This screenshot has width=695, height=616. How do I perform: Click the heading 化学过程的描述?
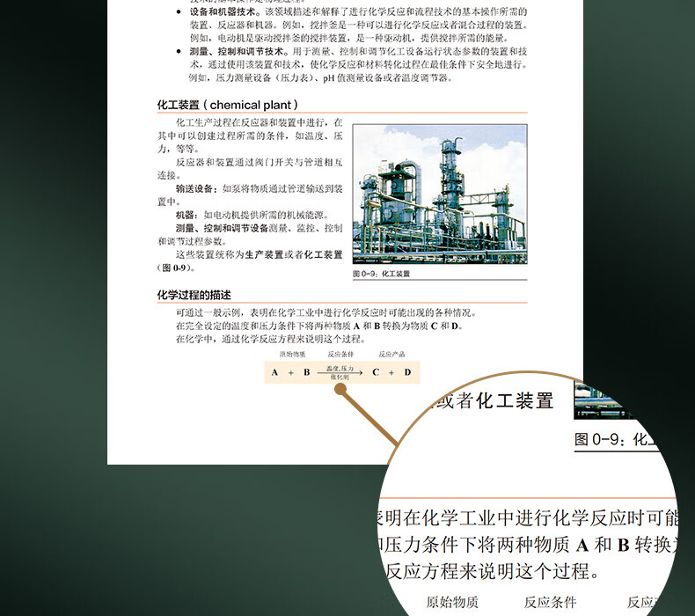[x=194, y=295]
